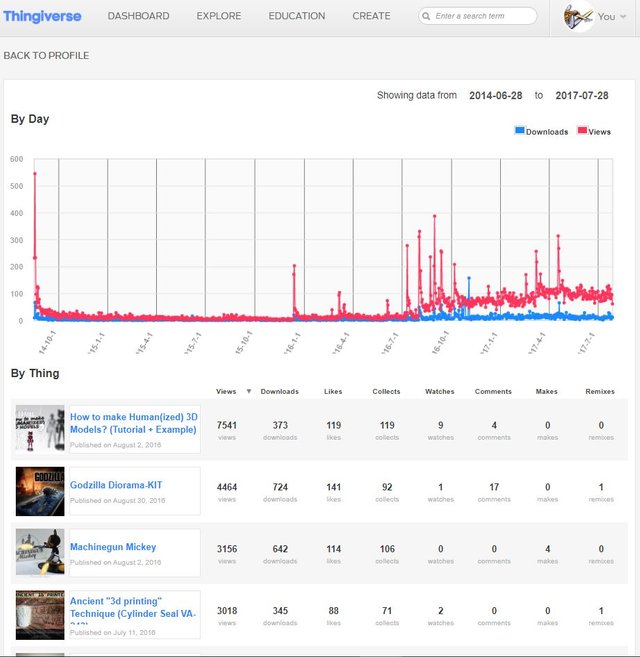Click the 14-10-1 axis label
This screenshot has width=640, height=657.
[47, 342]
